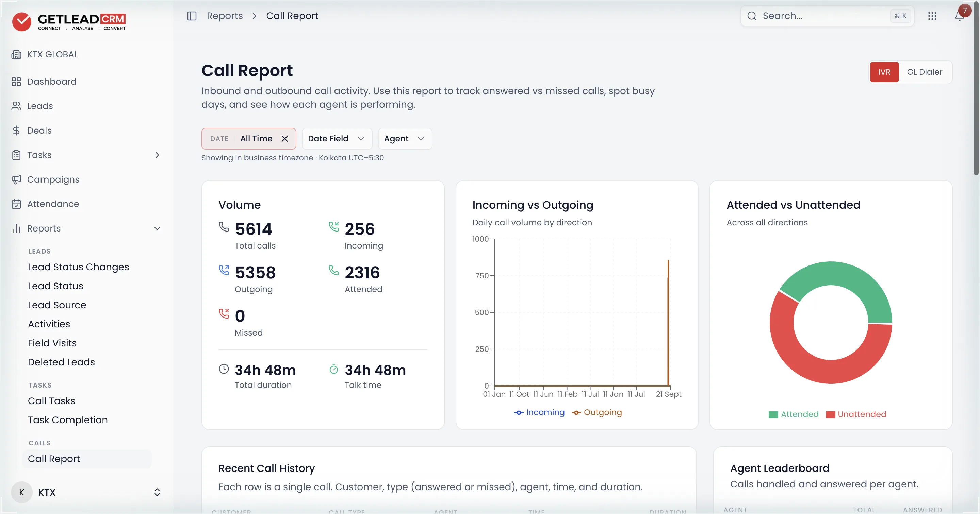
Task: Click the Total calls phone icon
Action: (224, 227)
